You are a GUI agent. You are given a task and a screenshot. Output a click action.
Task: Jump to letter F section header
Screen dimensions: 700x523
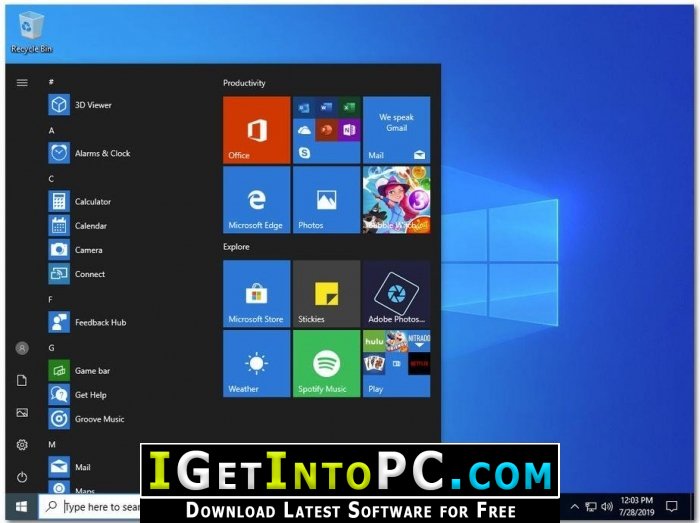[50, 299]
